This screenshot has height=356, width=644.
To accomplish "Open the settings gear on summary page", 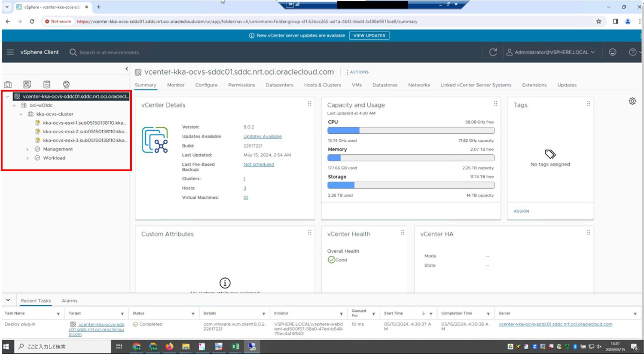I will (x=632, y=101).
